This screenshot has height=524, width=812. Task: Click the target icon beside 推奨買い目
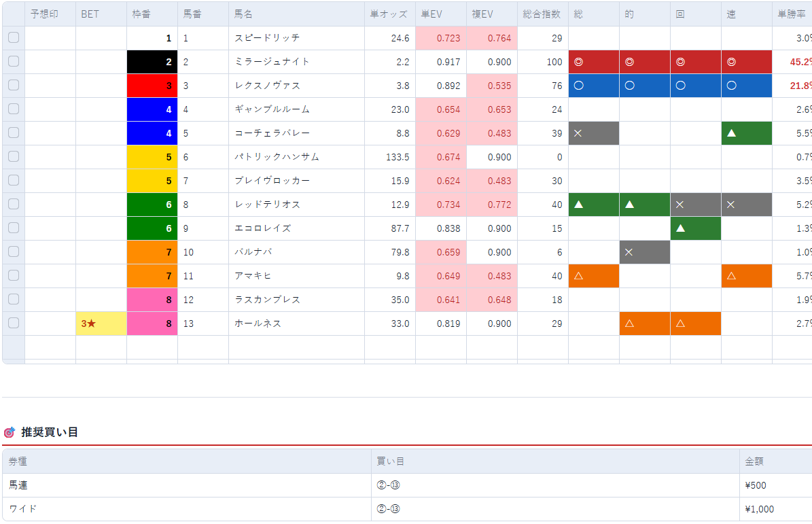[10, 432]
